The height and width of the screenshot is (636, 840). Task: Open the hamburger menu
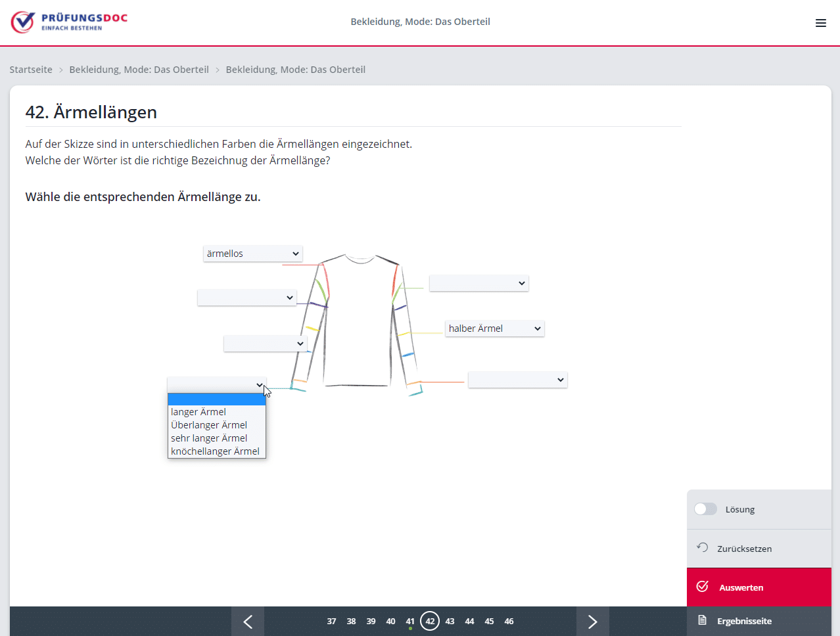click(820, 23)
